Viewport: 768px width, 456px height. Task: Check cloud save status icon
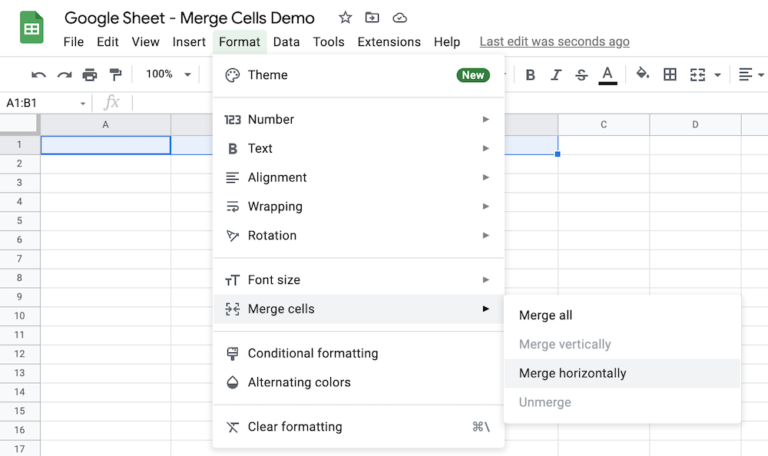(400, 18)
